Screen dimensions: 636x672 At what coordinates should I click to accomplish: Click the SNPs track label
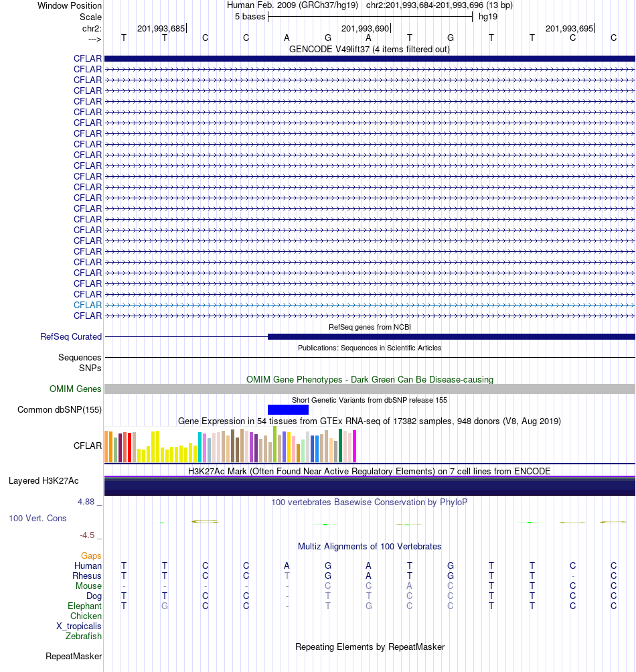[x=90, y=368]
